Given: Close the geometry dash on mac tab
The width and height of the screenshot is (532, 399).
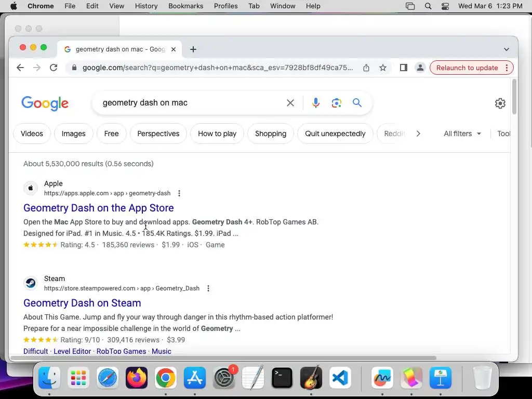Looking at the screenshot, I should point(174,49).
